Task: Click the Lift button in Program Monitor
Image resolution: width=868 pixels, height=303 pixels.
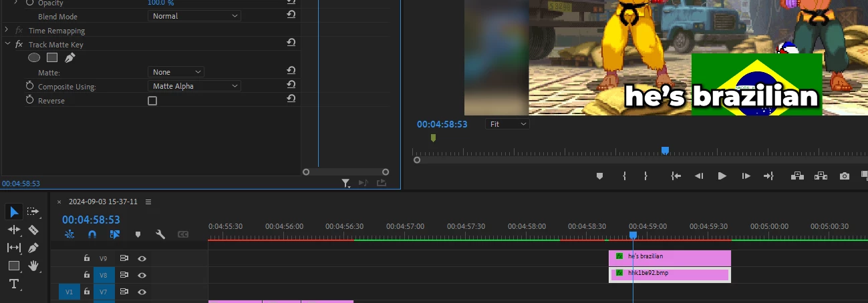Action: pyautogui.click(x=797, y=176)
